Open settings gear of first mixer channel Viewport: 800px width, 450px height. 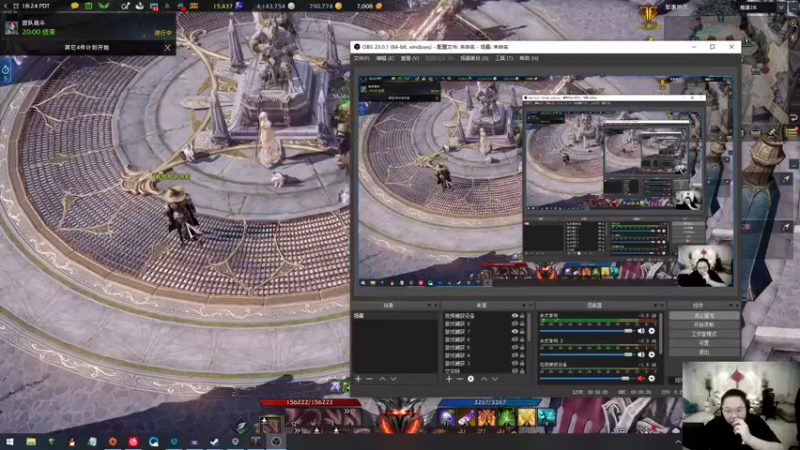(652, 331)
